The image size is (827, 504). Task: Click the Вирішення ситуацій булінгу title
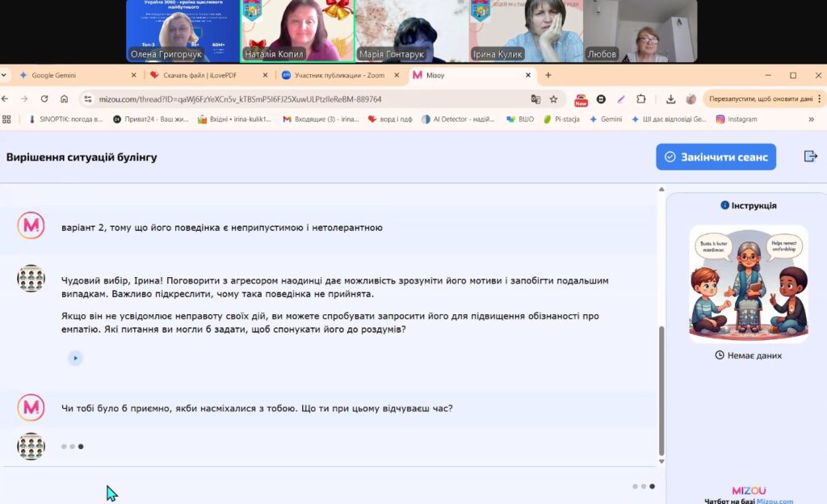[82, 157]
